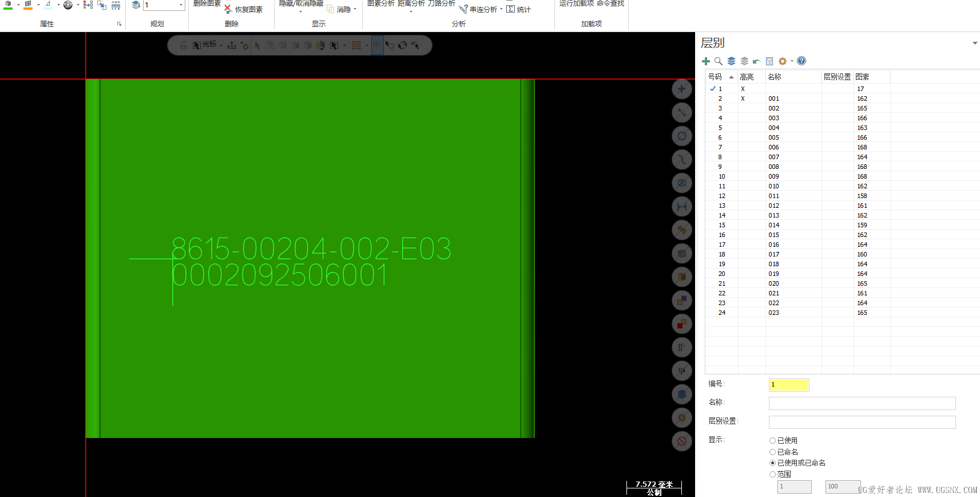Select the 已使用或已命名 radio button
Image resolution: width=980 pixels, height=497 pixels.
772,463
